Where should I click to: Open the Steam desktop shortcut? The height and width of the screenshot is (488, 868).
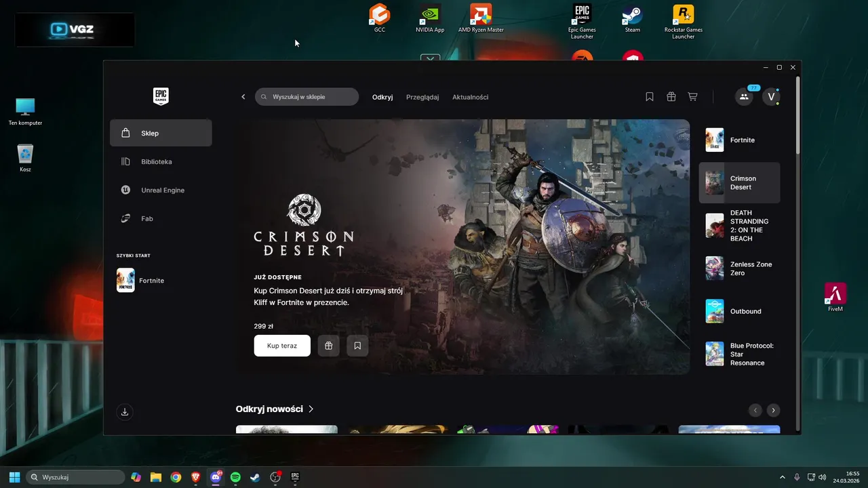point(633,18)
